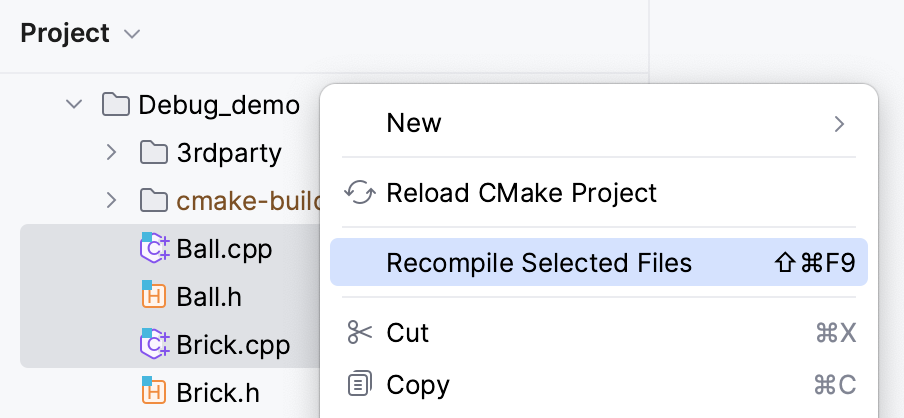The image size is (904, 418).
Task: Click the Copy icon in context menu
Action: [x=359, y=385]
